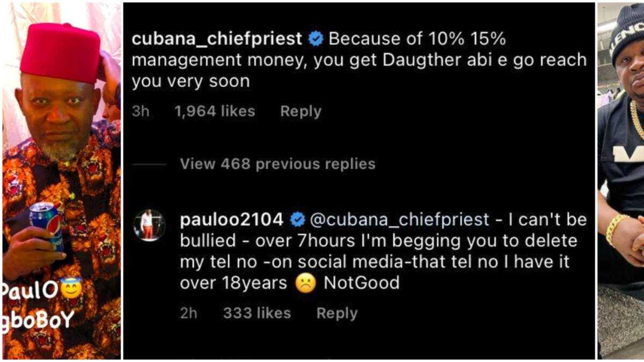
Task: View the 333 likes list
Action: [257, 313]
